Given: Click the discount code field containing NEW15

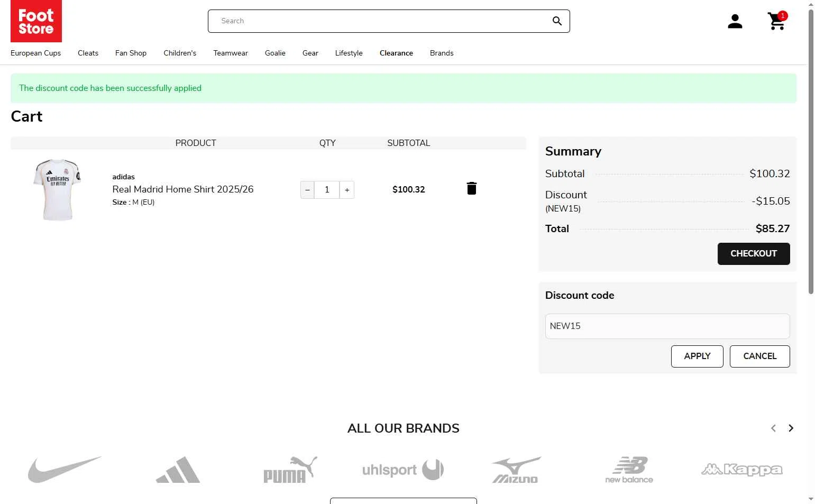Looking at the screenshot, I should coord(667,326).
